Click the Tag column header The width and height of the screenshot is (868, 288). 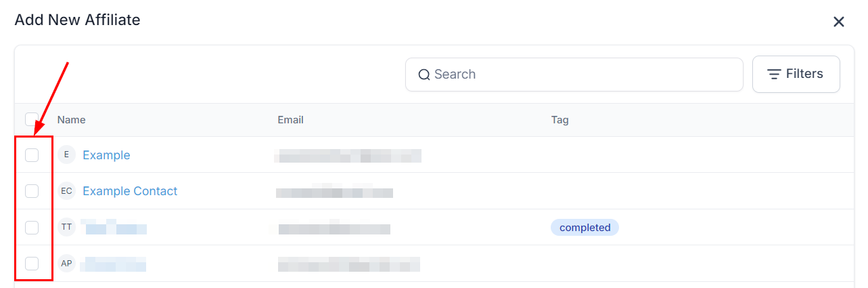click(x=559, y=120)
